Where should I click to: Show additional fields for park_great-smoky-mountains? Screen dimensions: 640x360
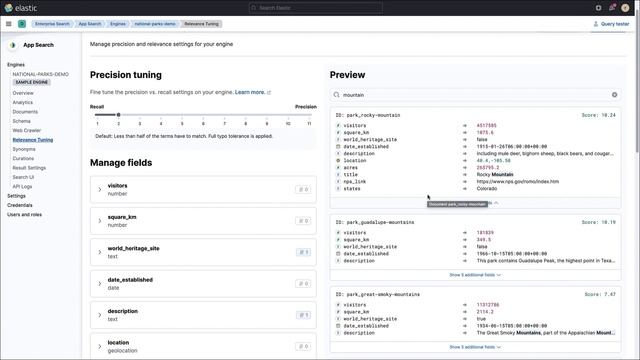tap(475, 347)
